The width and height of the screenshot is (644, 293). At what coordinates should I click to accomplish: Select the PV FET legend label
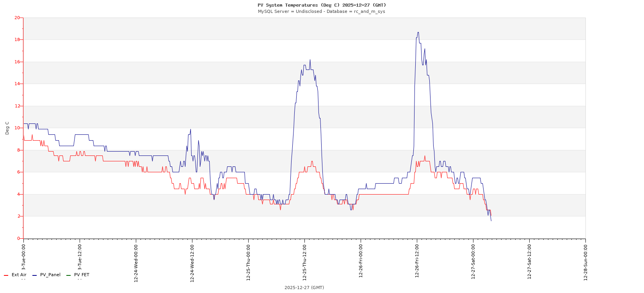[x=82, y=275]
